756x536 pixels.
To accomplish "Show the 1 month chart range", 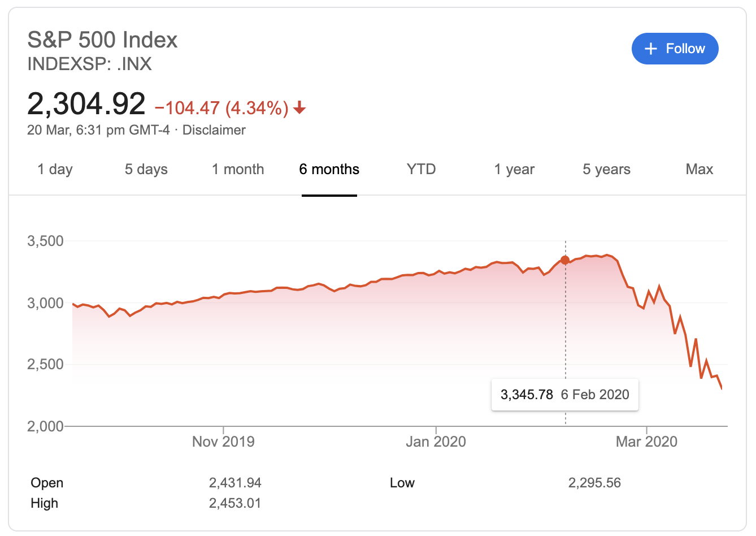I will coord(238,169).
